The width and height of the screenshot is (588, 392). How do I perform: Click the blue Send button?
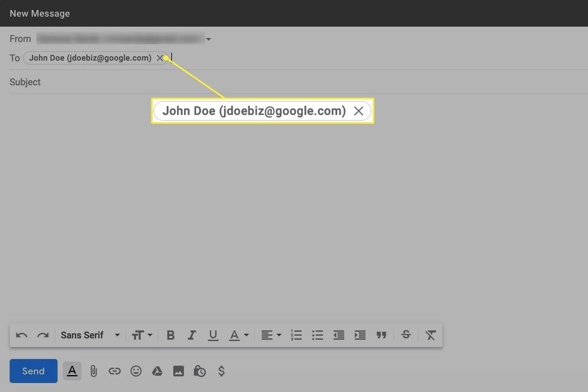pyautogui.click(x=33, y=371)
